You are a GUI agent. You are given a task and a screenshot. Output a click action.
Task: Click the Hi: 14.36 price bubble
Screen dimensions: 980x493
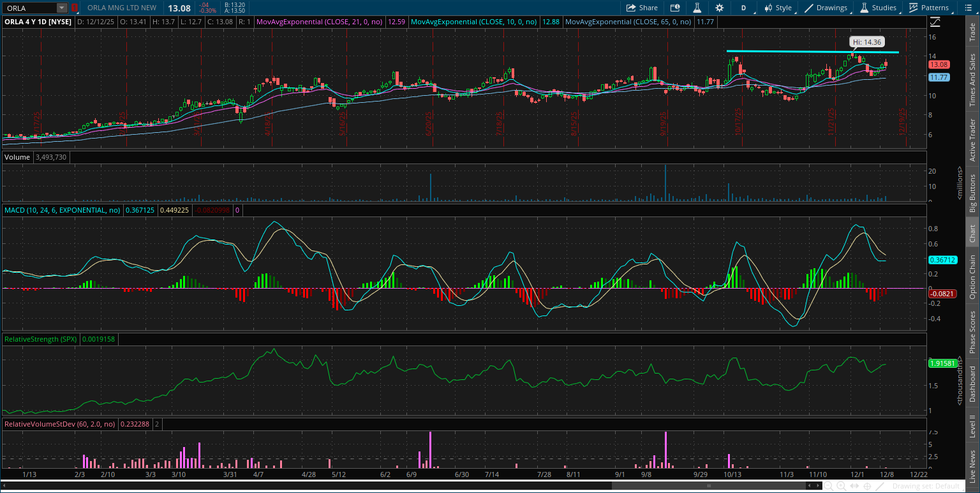(867, 42)
